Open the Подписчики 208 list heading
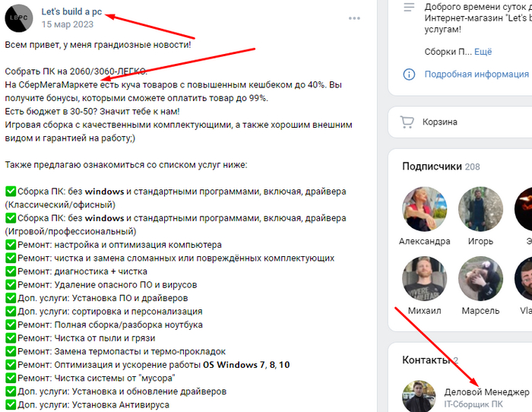 (x=441, y=166)
